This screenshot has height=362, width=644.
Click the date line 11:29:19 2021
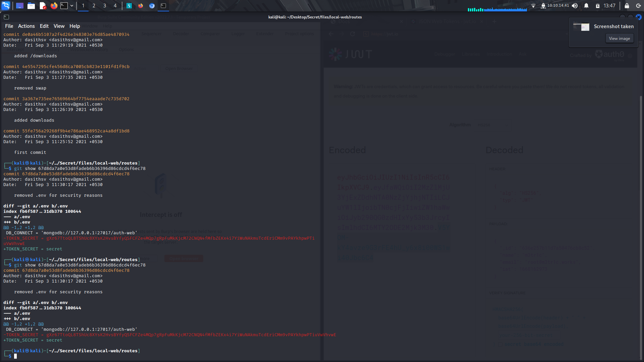pos(53,45)
